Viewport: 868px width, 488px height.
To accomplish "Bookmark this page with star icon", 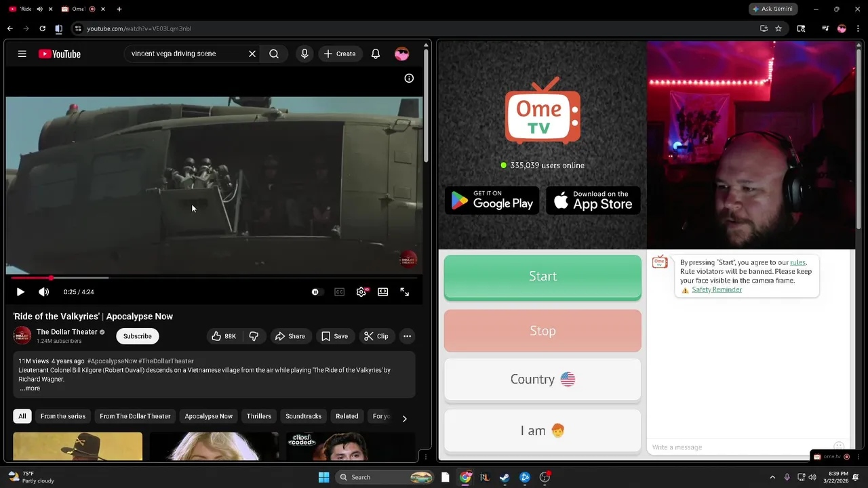I will point(778,28).
